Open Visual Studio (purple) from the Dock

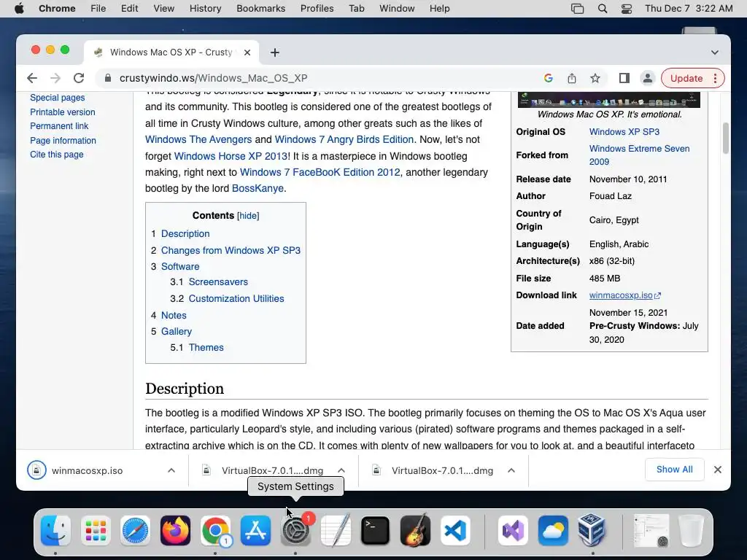point(513,530)
